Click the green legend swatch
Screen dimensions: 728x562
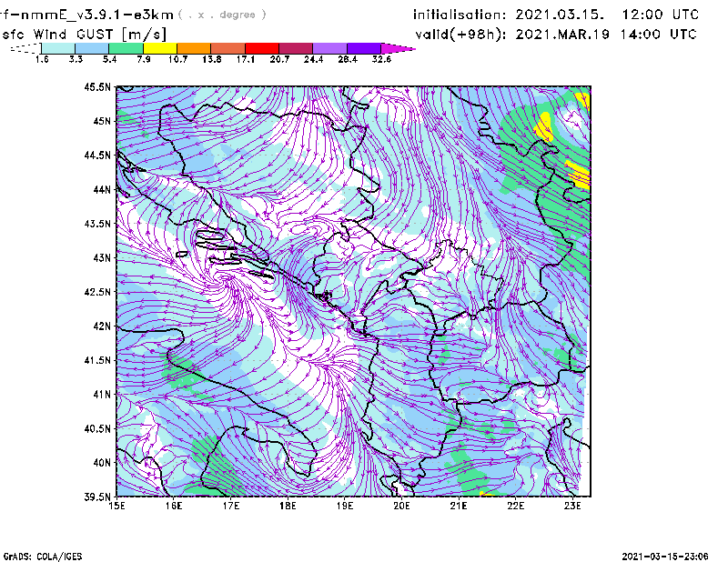(x=126, y=48)
